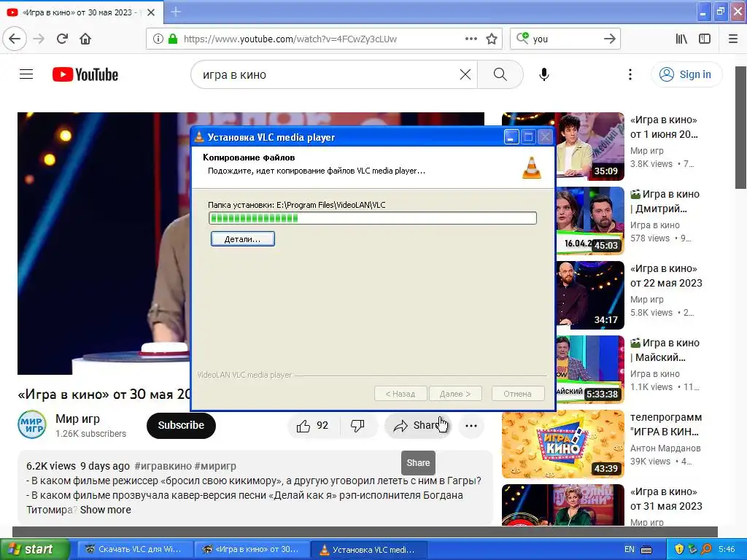The height and width of the screenshot is (560, 747).
Task: Click the browser forward arrow
Action: click(x=39, y=39)
